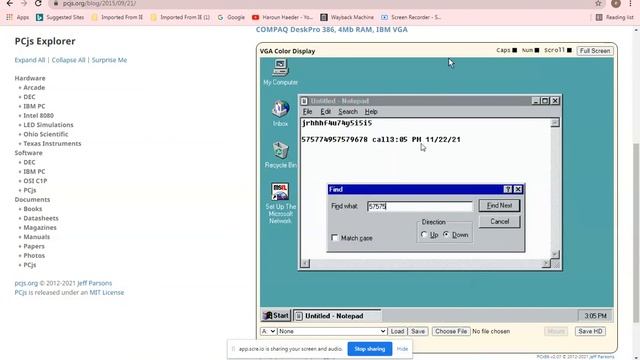This screenshot has width=640, height=360.
Task: Click Stop sharing button
Action: tap(369, 349)
